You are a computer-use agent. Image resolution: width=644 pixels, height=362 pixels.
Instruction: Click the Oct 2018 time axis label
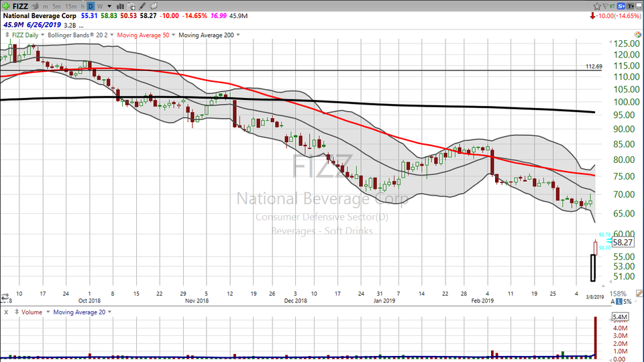[x=89, y=300]
